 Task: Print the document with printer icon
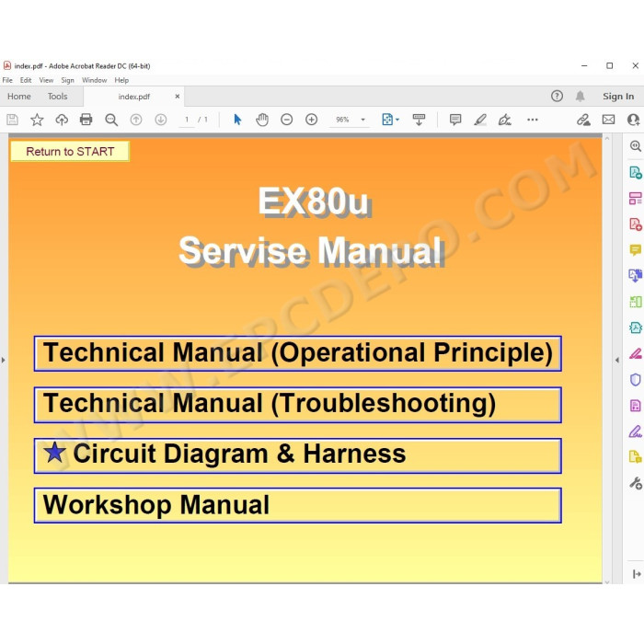tap(86, 120)
